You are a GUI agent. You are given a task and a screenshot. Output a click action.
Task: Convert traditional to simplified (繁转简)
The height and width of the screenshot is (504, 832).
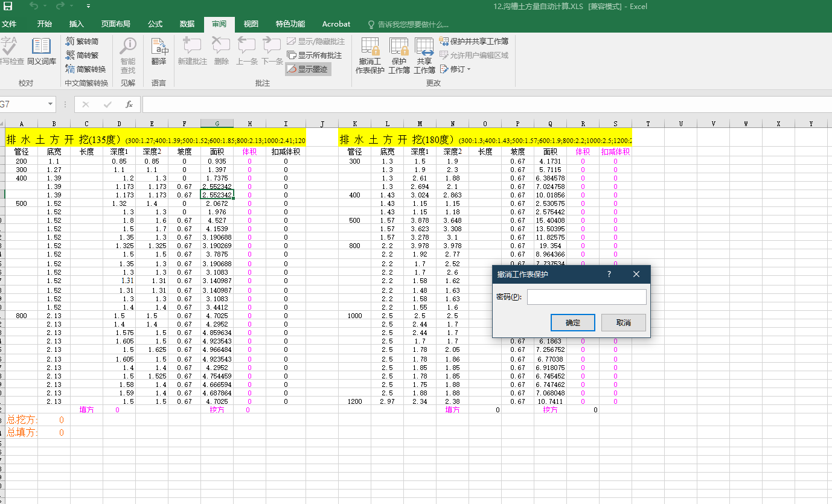point(82,41)
